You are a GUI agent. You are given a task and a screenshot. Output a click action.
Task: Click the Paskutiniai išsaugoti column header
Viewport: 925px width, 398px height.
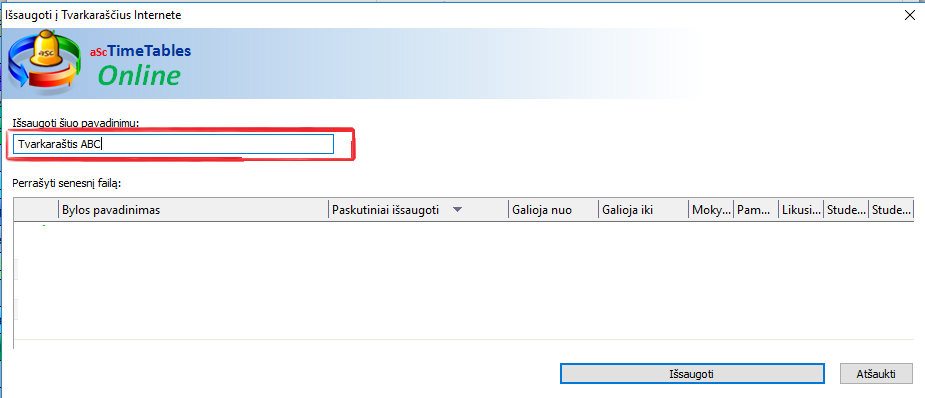click(x=418, y=210)
